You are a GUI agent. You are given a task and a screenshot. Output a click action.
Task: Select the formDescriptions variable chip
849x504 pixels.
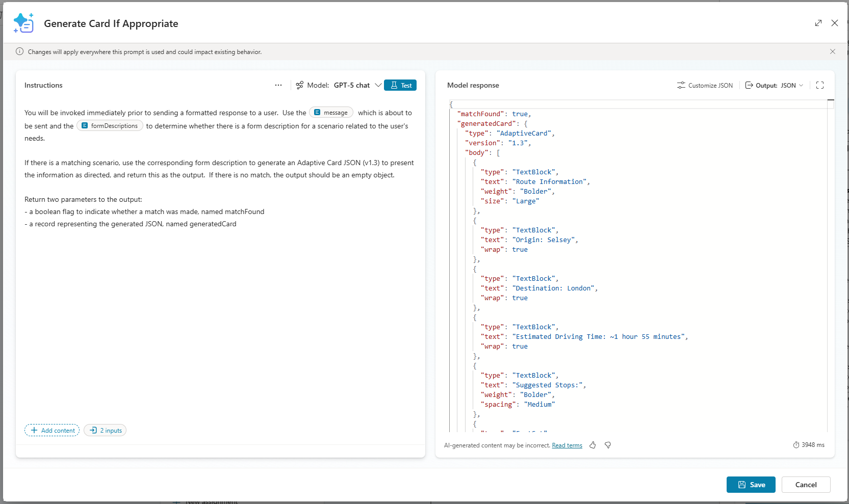110,126
